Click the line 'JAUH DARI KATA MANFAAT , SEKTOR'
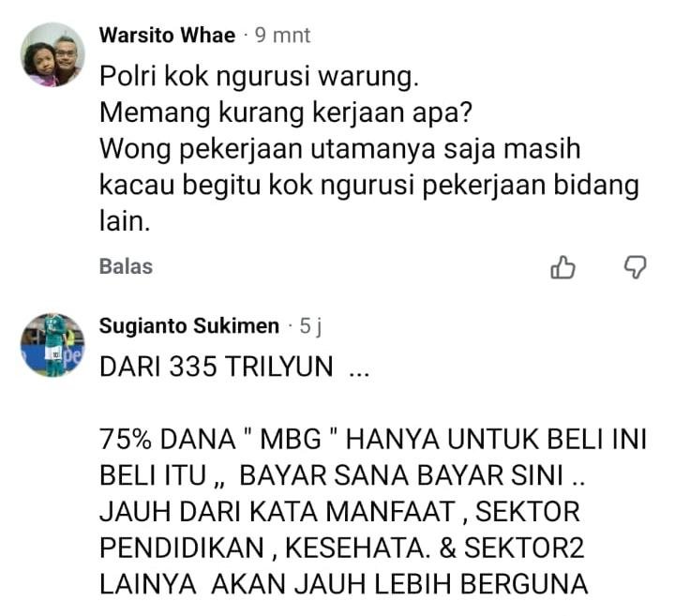The height and width of the screenshot is (616, 675). click(x=339, y=512)
